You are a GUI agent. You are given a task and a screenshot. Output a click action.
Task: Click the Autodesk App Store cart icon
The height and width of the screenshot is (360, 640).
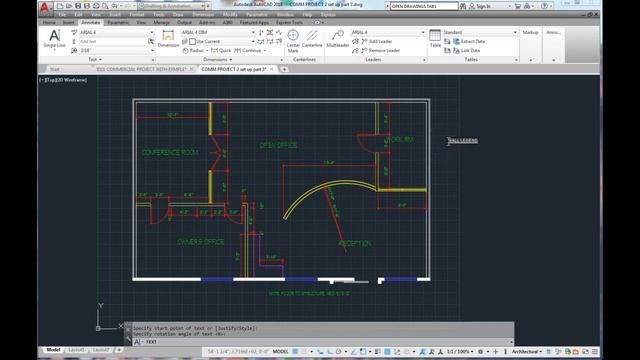[518, 6]
